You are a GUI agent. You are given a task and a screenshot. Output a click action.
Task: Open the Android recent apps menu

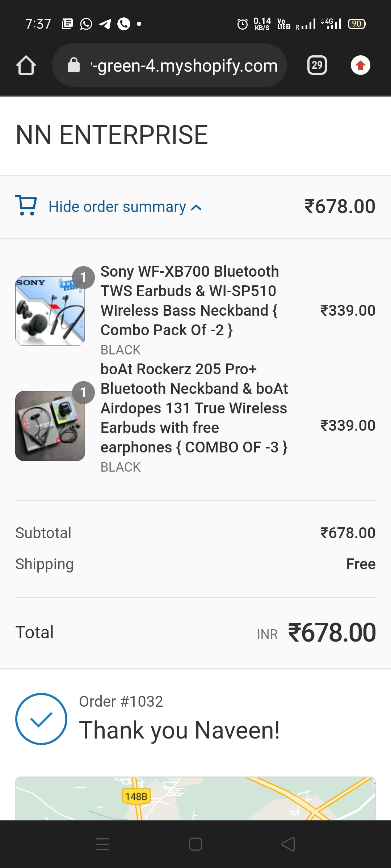pyautogui.click(x=102, y=844)
